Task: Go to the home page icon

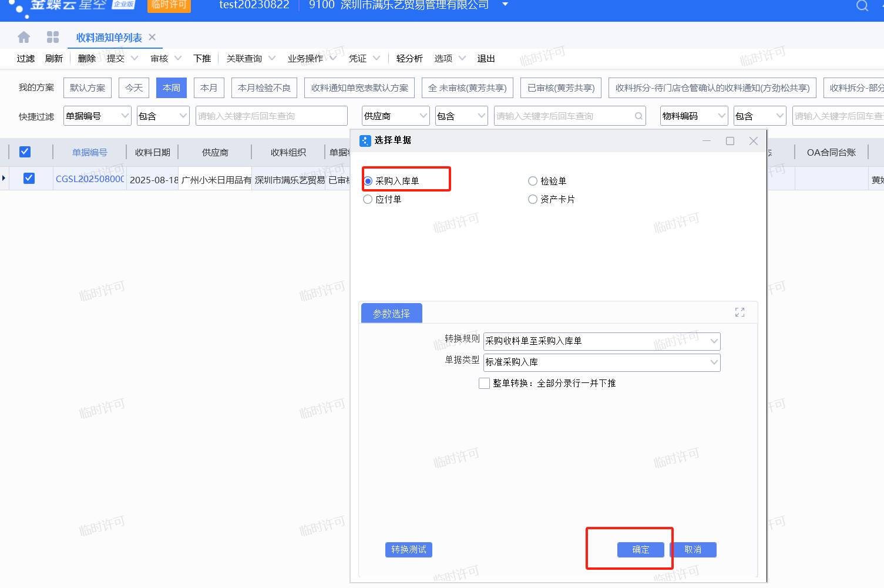Action: click(24, 38)
